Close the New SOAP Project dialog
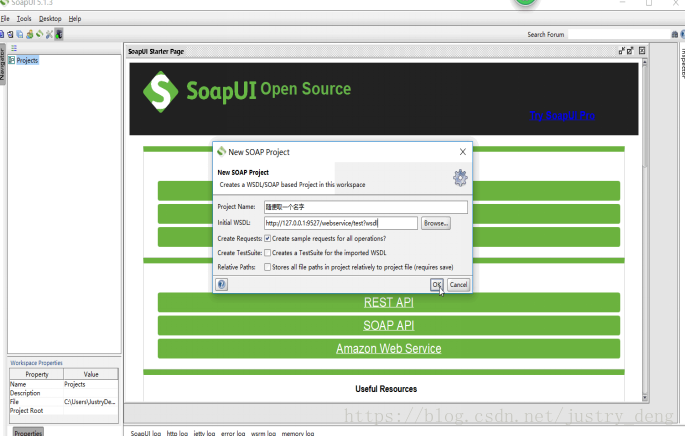Image resolution: width=685 pixels, height=436 pixels. tap(463, 152)
